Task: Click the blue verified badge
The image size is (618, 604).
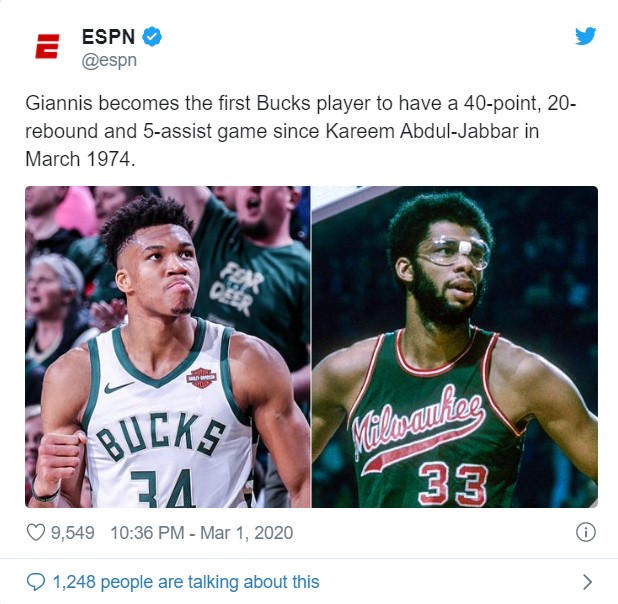Action: (x=152, y=37)
